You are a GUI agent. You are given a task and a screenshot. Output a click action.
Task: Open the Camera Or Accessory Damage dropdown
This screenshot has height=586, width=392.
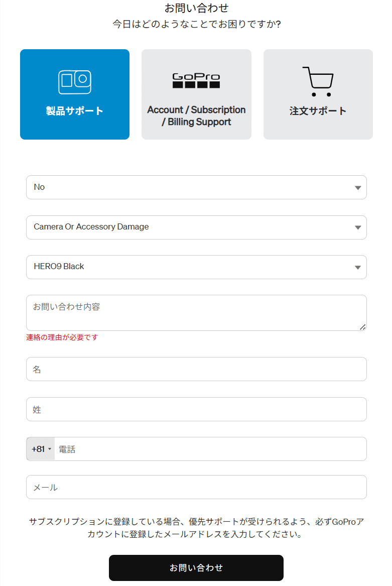pyautogui.click(x=196, y=227)
